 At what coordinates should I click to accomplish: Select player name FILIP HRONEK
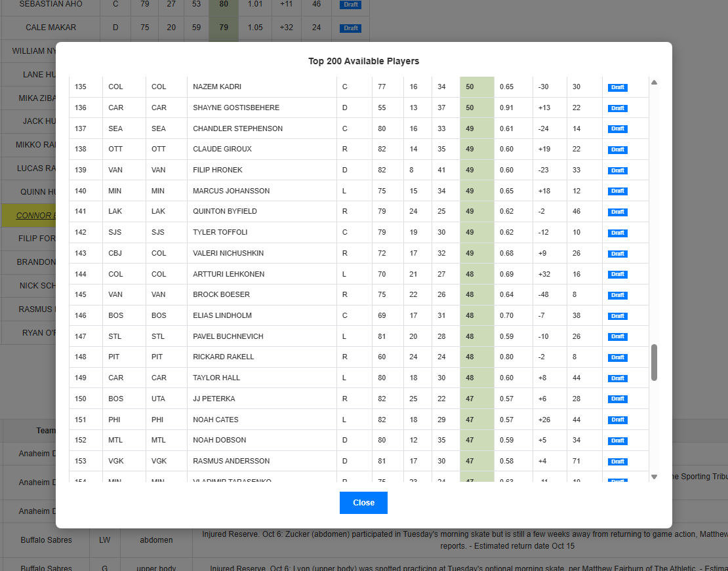(217, 170)
